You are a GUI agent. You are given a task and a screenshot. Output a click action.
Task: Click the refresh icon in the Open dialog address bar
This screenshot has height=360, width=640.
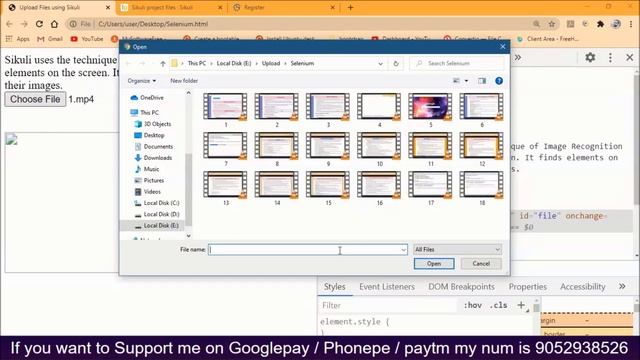[396, 64]
